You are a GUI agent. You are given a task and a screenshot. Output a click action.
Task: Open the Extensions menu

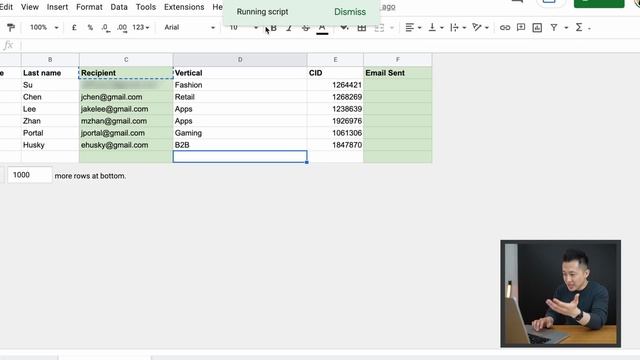pyautogui.click(x=184, y=7)
